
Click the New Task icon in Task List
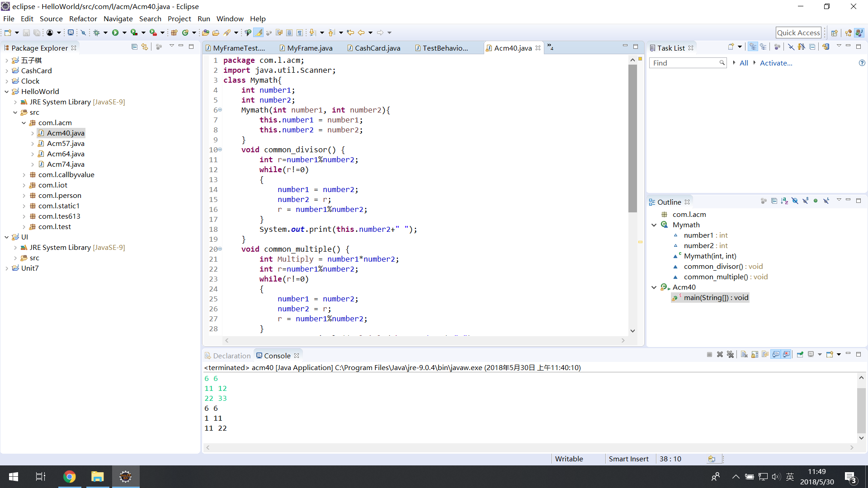coord(731,47)
